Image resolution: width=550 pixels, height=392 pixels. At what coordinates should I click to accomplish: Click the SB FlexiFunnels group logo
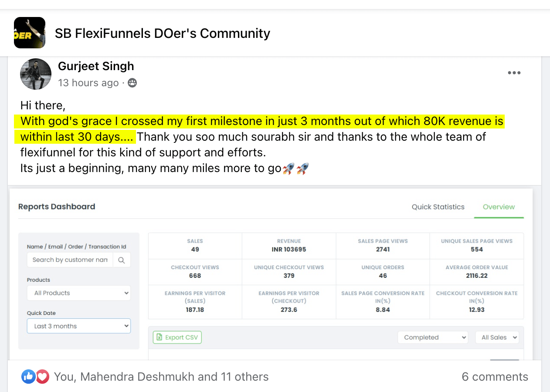point(30,33)
